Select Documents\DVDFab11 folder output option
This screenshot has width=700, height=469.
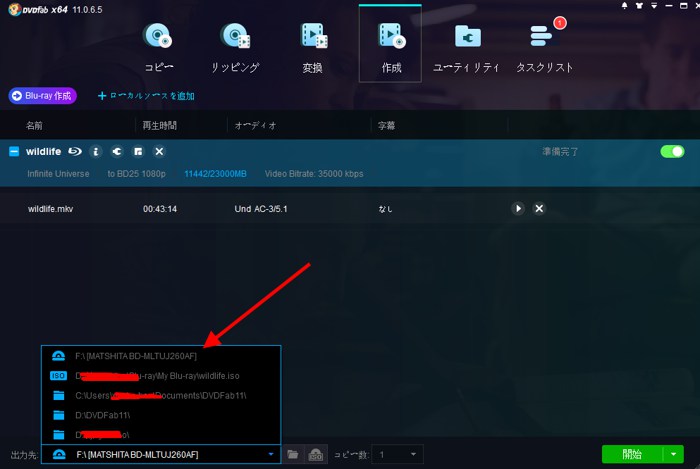(161, 395)
